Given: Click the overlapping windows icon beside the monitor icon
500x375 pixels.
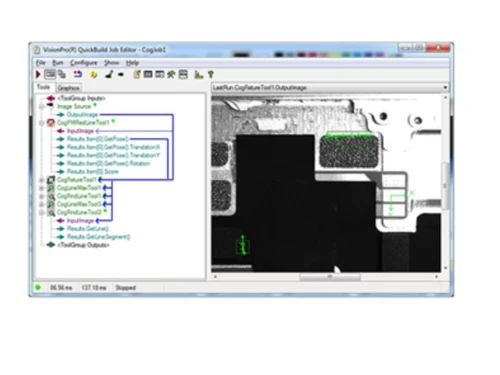Looking at the screenshot, I should [x=62, y=74].
